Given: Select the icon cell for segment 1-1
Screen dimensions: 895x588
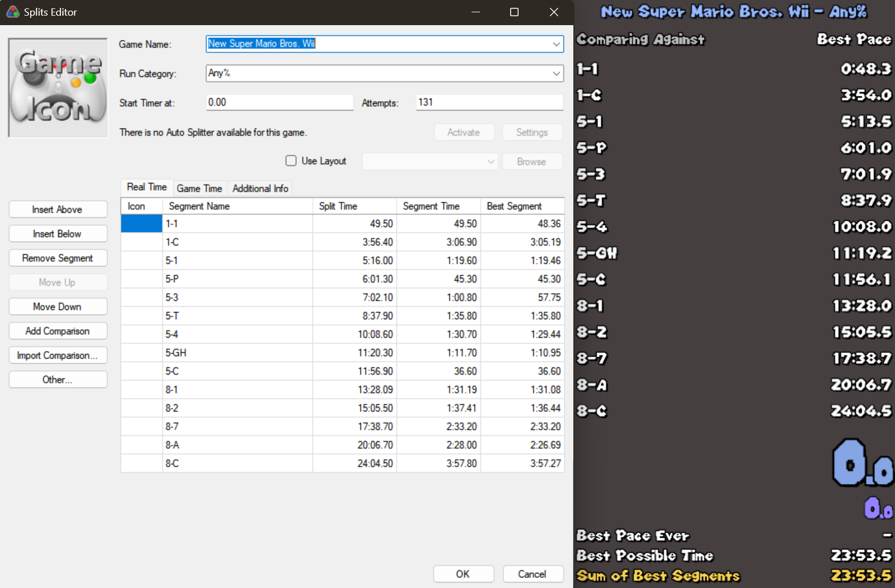Looking at the screenshot, I should (x=142, y=224).
